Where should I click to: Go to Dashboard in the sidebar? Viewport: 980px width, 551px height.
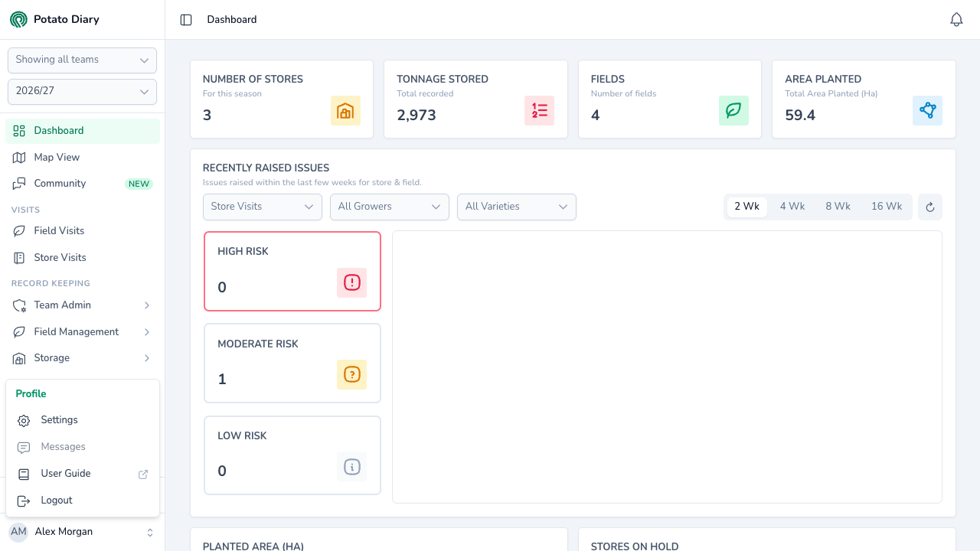tap(82, 131)
